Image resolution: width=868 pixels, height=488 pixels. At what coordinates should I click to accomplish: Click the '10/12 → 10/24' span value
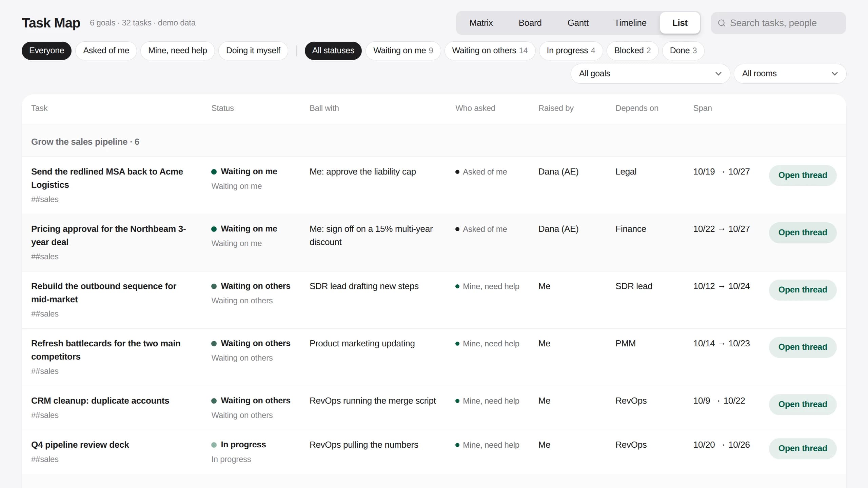click(721, 286)
